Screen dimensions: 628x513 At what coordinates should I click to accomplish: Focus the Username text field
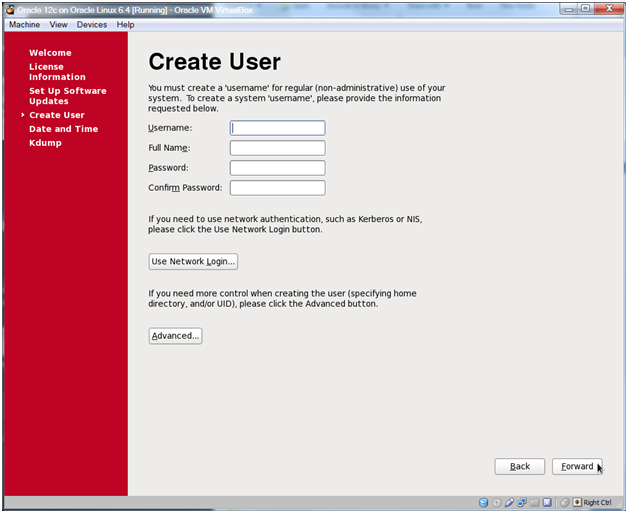(277, 128)
